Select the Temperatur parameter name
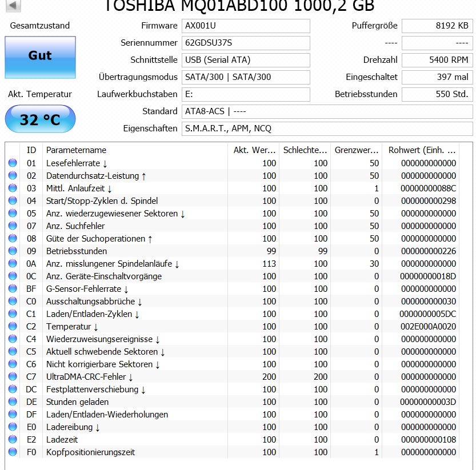 point(72,327)
